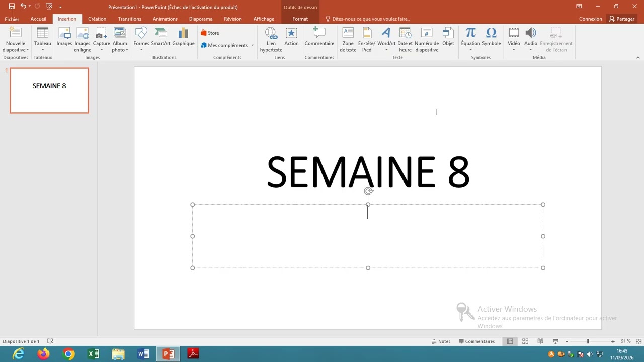Insert Numéro de diapositive
644x362 pixels.
427,39
